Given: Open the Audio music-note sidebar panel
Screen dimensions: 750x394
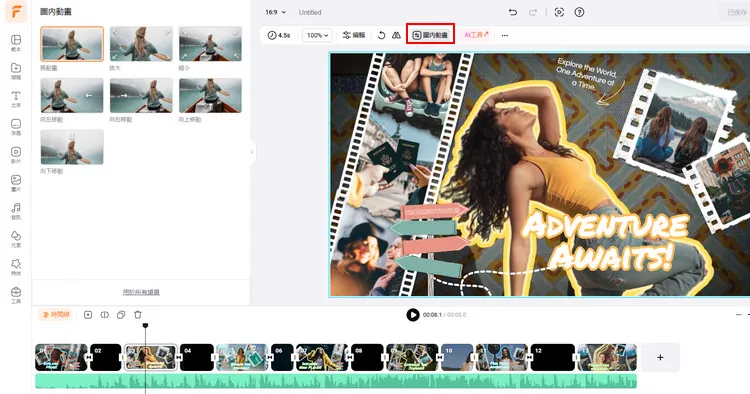Looking at the screenshot, I should click(x=16, y=211).
